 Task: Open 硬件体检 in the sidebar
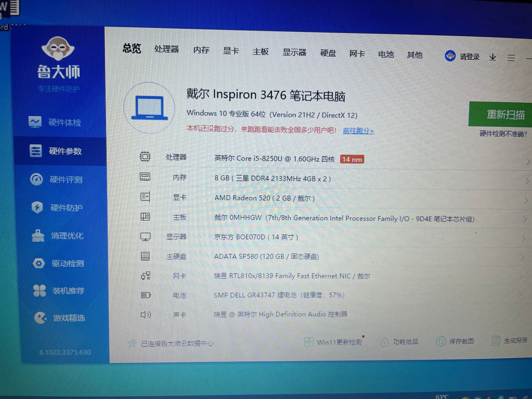[55, 122]
